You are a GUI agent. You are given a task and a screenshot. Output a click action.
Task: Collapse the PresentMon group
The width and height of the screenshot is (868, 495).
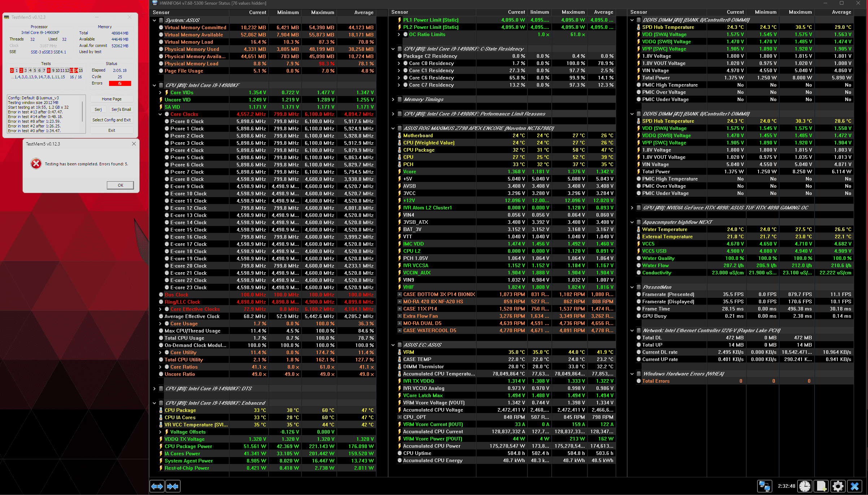click(x=632, y=287)
